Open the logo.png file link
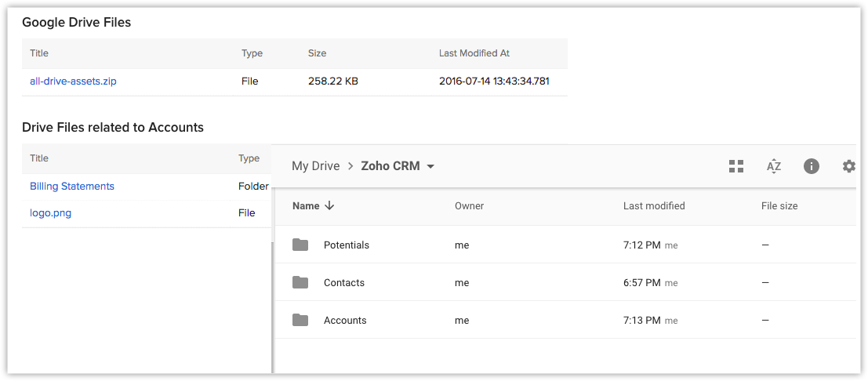Viewport: 868px width, 381px height. (50, 212)
